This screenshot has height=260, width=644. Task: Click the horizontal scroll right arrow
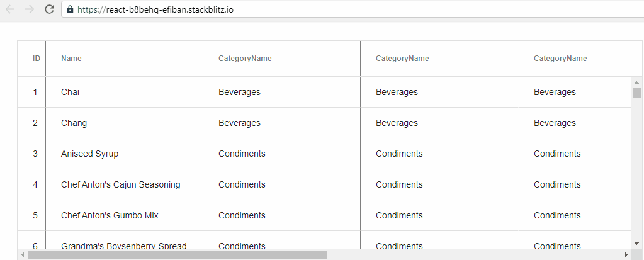(x=626, y=254)
